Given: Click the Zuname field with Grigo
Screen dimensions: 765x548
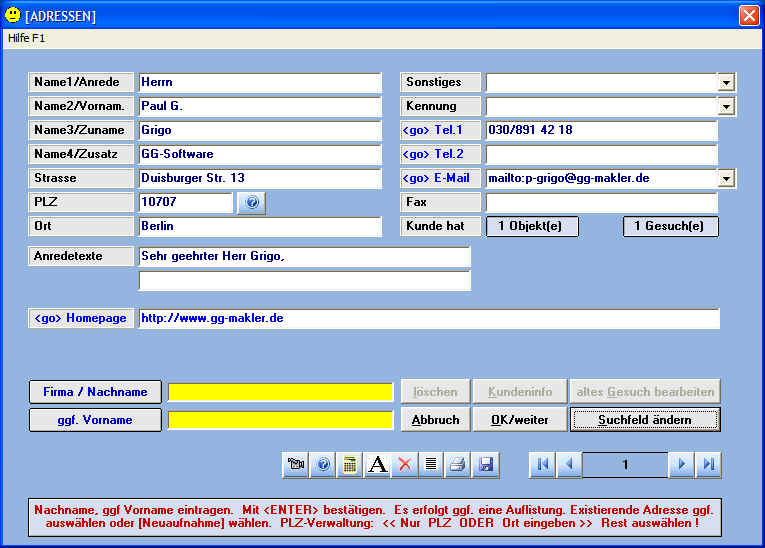Looking at the screenshot, I should [x=260, y=130].
